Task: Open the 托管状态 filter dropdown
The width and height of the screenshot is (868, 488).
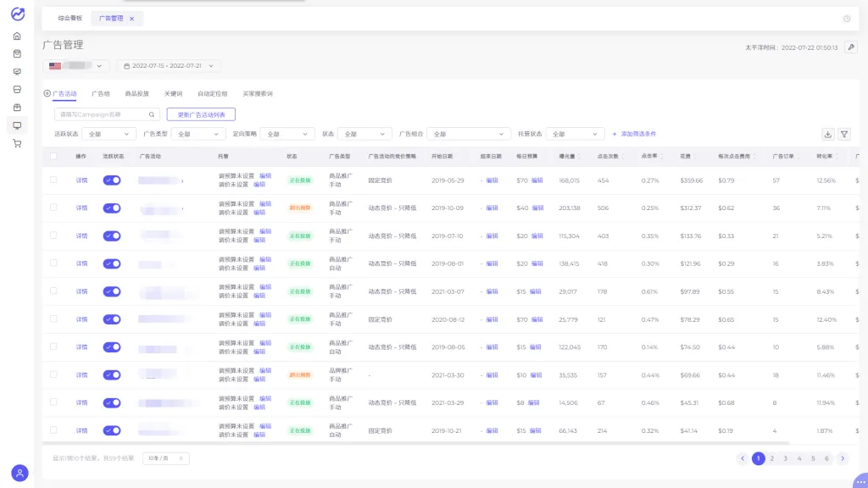Action: point(575,134)
